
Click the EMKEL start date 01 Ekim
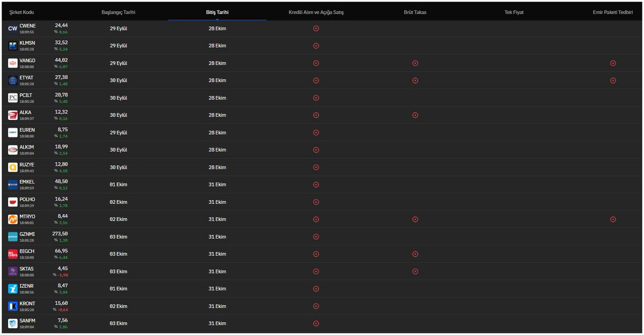click(118, 185)
